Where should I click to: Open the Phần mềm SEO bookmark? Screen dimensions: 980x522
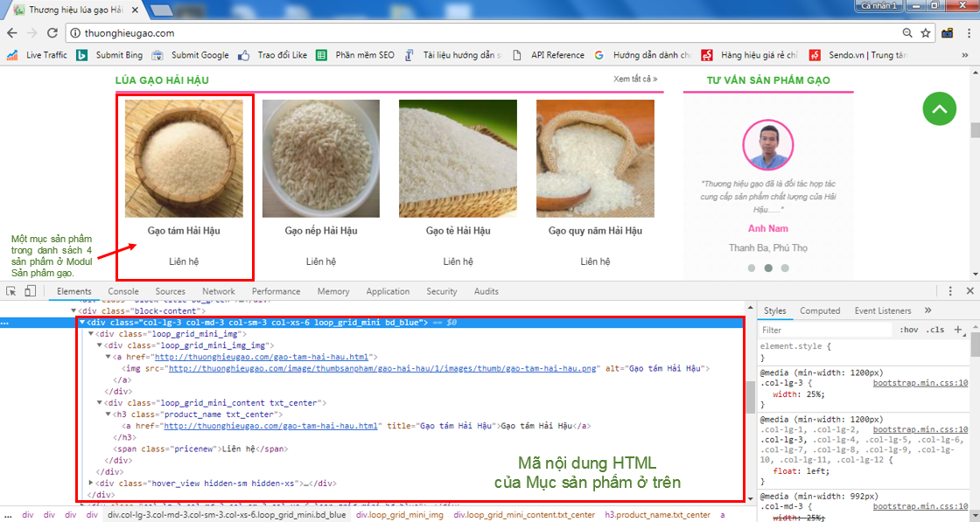(355, 55)
